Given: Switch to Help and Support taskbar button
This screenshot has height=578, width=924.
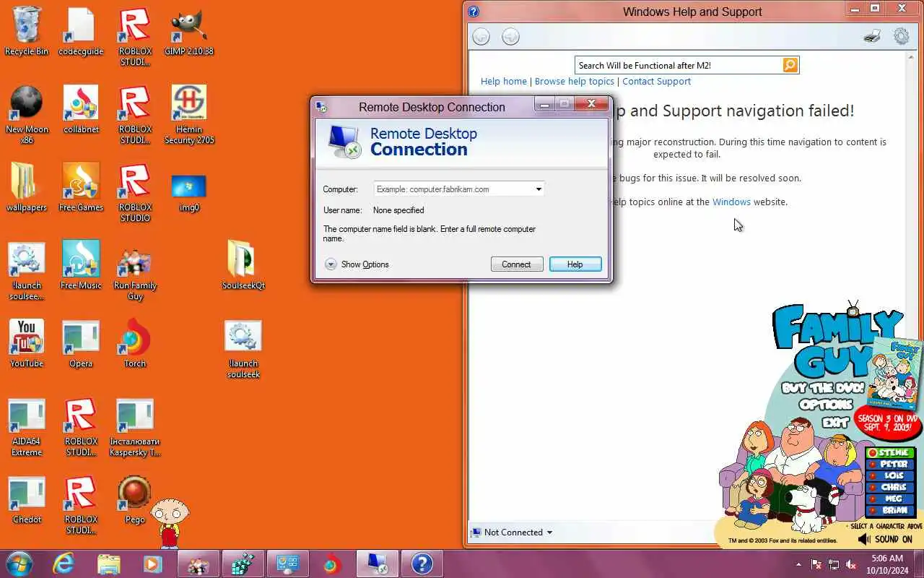Looking at the screenshot, I should pyautogui.click(x=422, y=564).
